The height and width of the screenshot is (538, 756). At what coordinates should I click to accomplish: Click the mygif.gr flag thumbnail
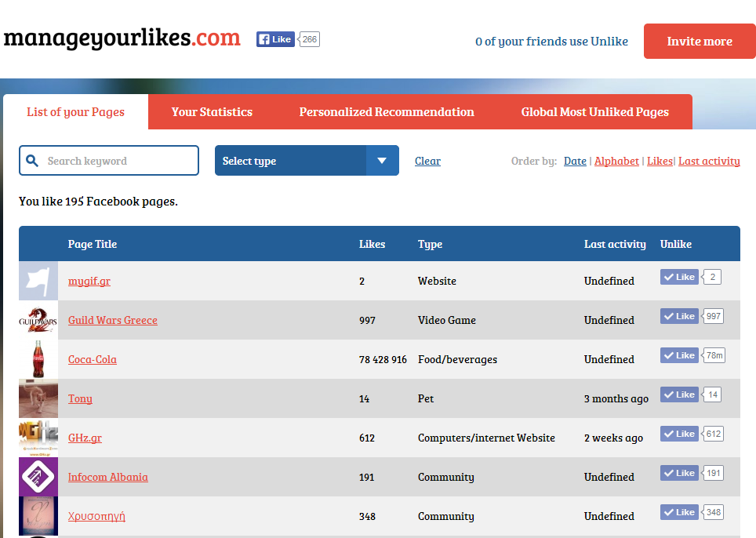point(38,281)
